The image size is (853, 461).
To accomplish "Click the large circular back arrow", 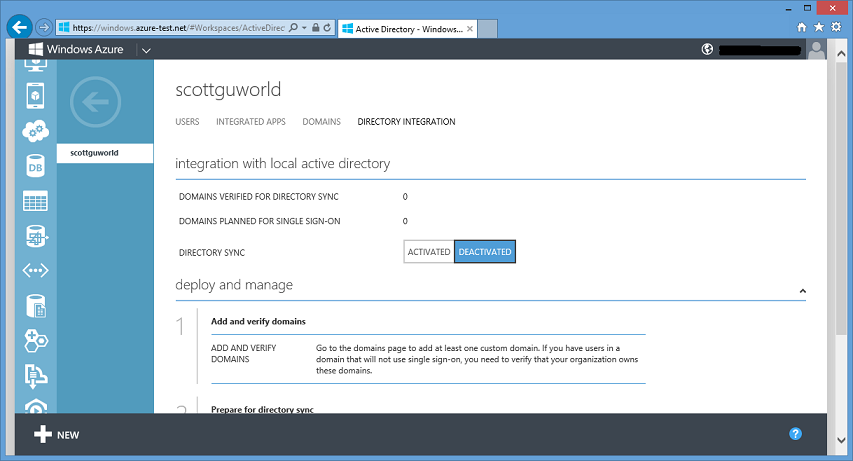I will coord(96,102).
